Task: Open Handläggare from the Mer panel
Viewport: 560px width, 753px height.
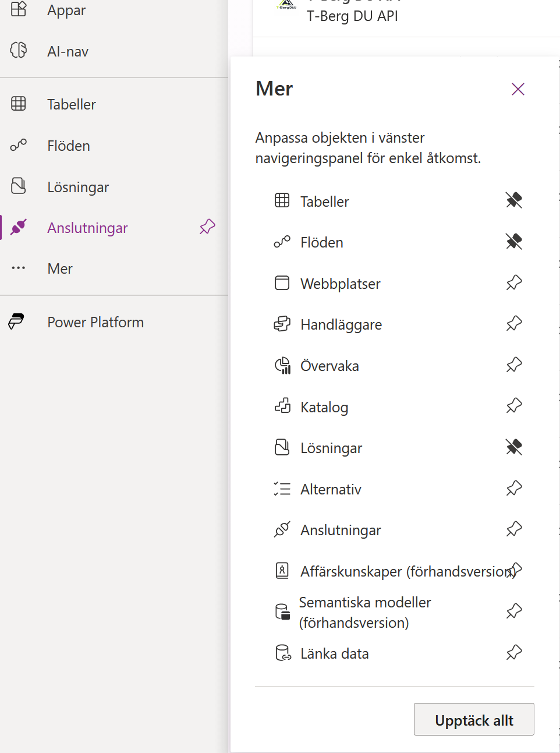Action: point(341,324)
